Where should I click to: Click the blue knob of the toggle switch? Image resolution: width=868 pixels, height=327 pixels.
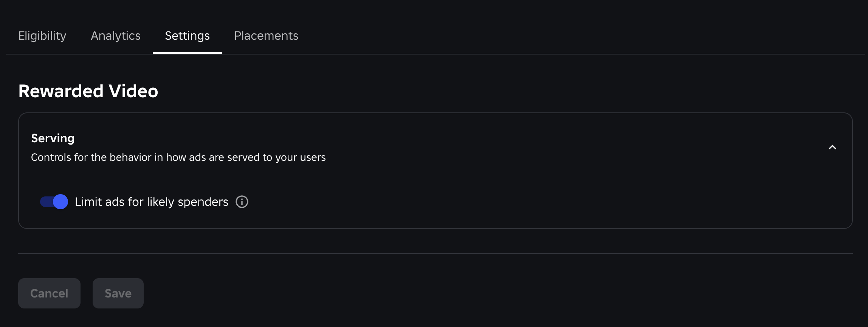[x=60, y=202]
